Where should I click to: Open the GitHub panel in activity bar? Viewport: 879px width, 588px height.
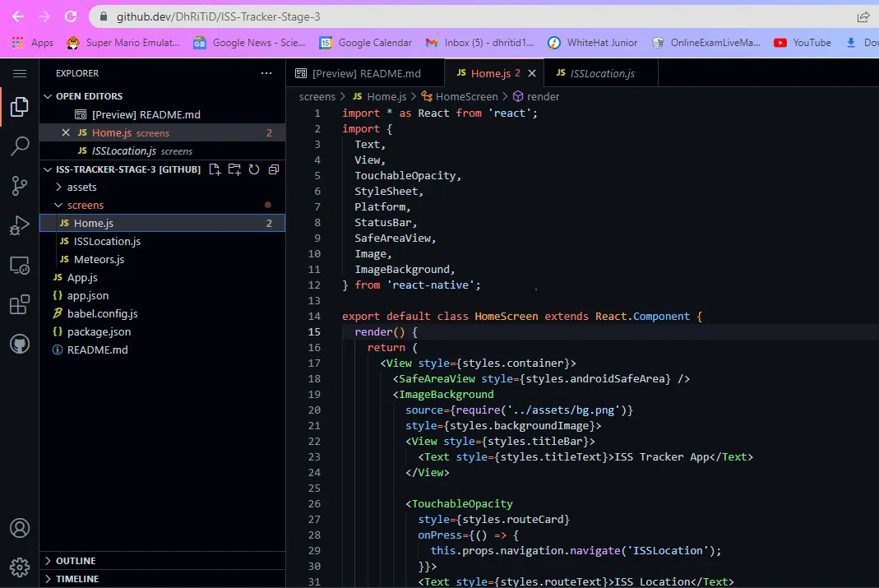point(19,344)
